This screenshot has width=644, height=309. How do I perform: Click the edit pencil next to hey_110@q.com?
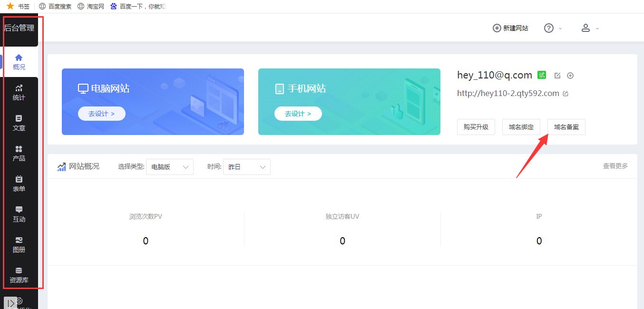pyautogui.click(x=557, y=75)
